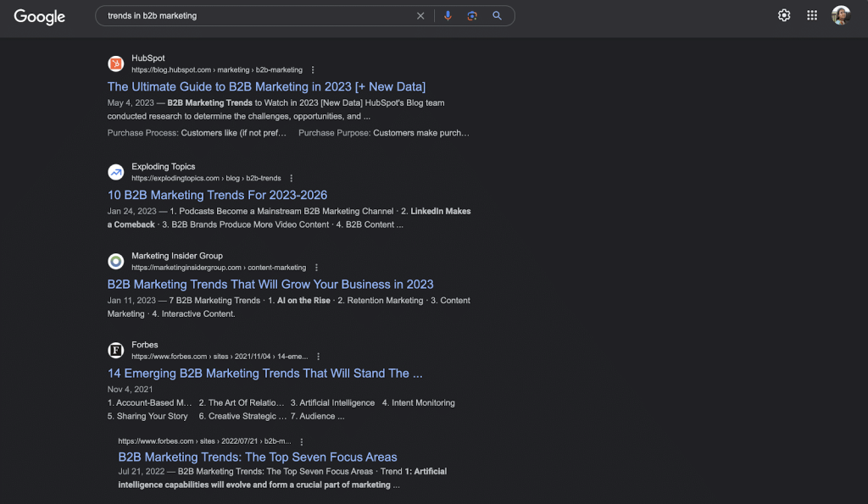Click the forbes.com 2021/11/04 breadcrumb URL
The image size is (868, 504).
(220, 357)
